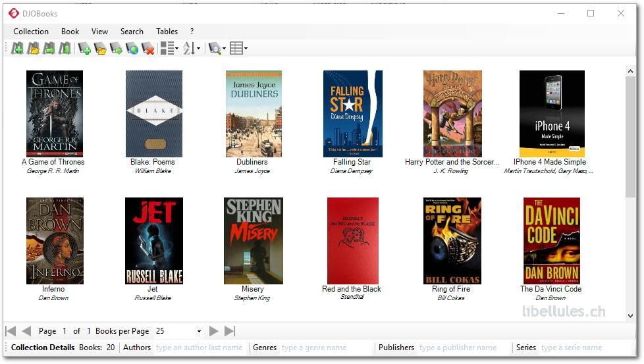Click the "Diana Dempsey" author text

pos(352,171)
